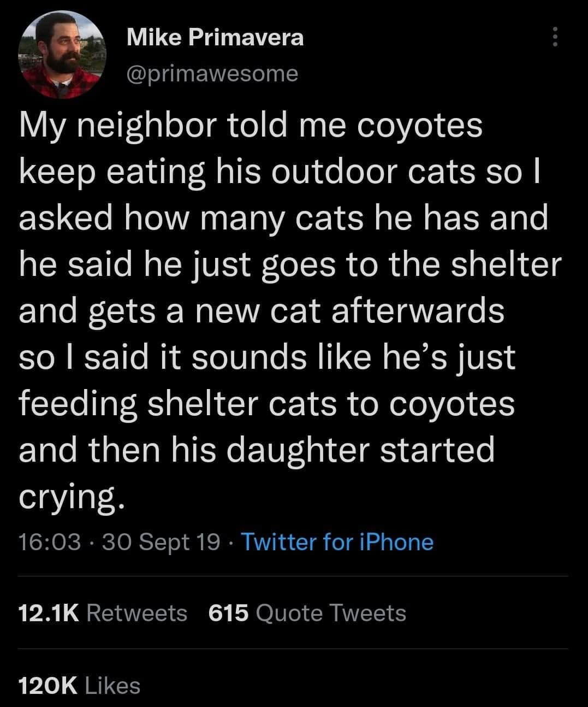Click the Twitter for iPhone source link
The width and height of the screenshot is (588, 707).
point(337,542)
